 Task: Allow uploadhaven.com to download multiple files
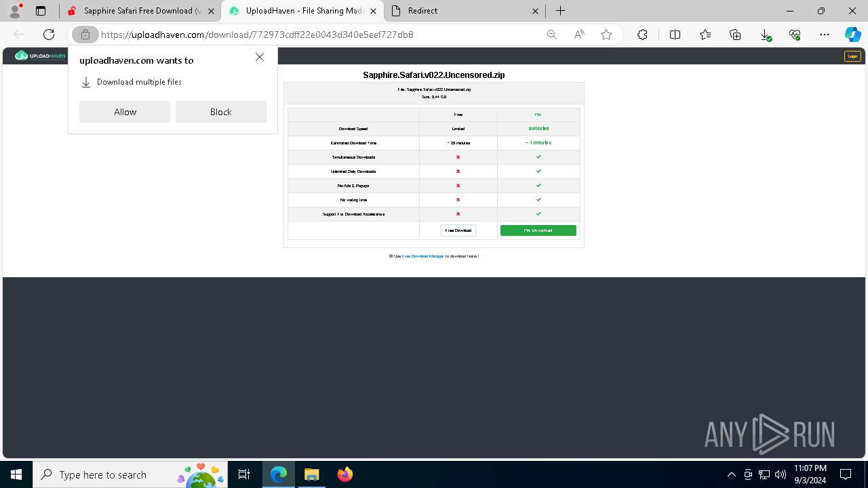125,112
